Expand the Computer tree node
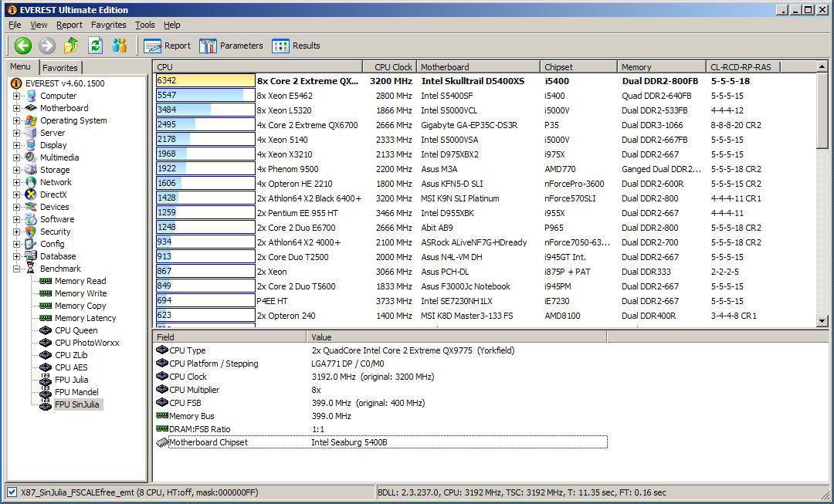 pos(16,96)
